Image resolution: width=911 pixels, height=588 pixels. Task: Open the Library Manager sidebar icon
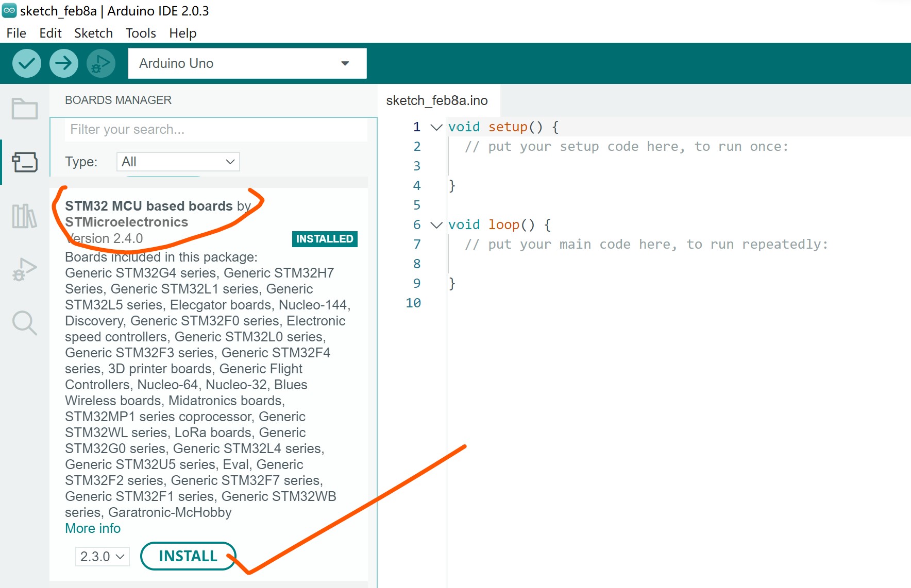[x=25, y=216]
